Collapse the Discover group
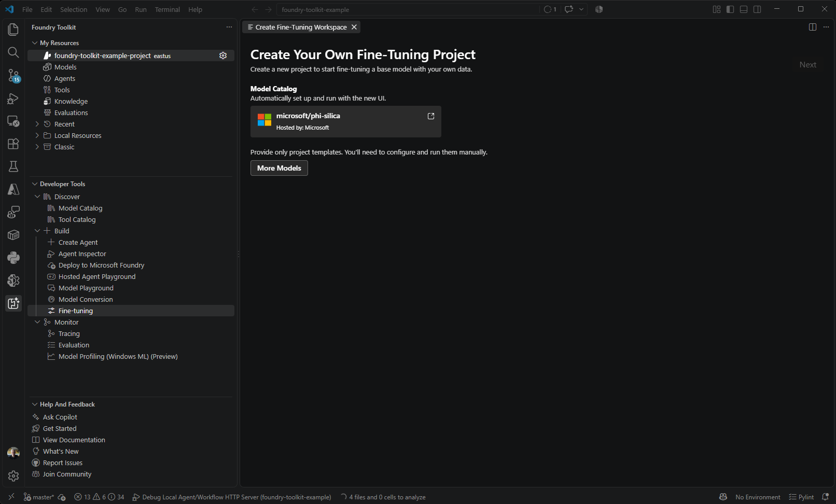The height and width of the screenshot is (504, 836). pos(37,197)
